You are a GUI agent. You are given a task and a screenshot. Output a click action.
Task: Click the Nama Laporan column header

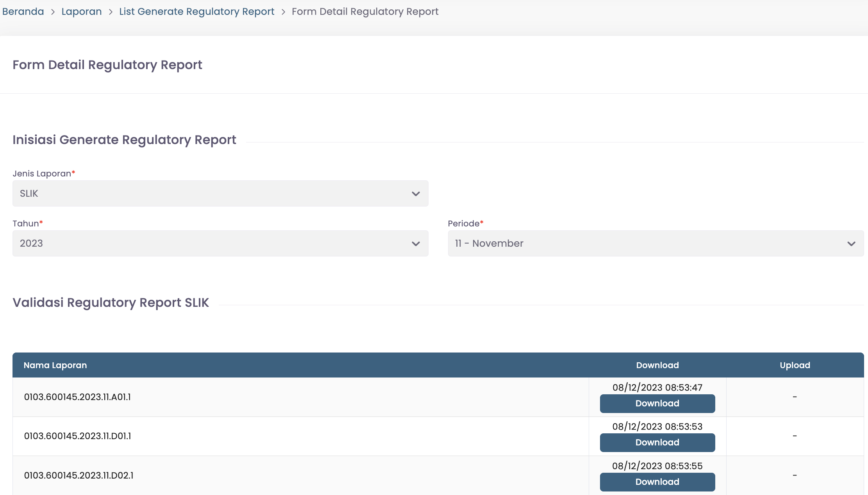coord(55,365)
